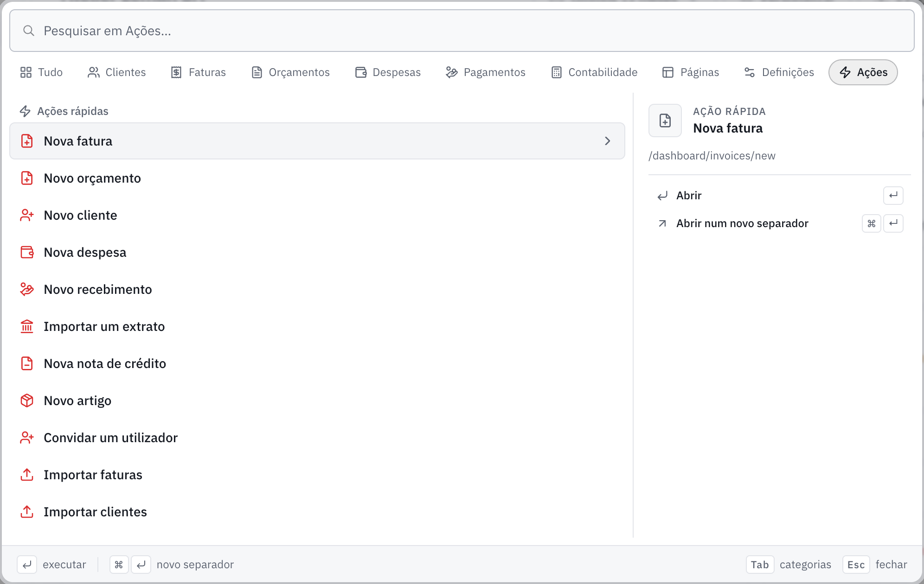The image size is (924, 584).
Task: Click the Abrir action
Action: tap(779, 196)
